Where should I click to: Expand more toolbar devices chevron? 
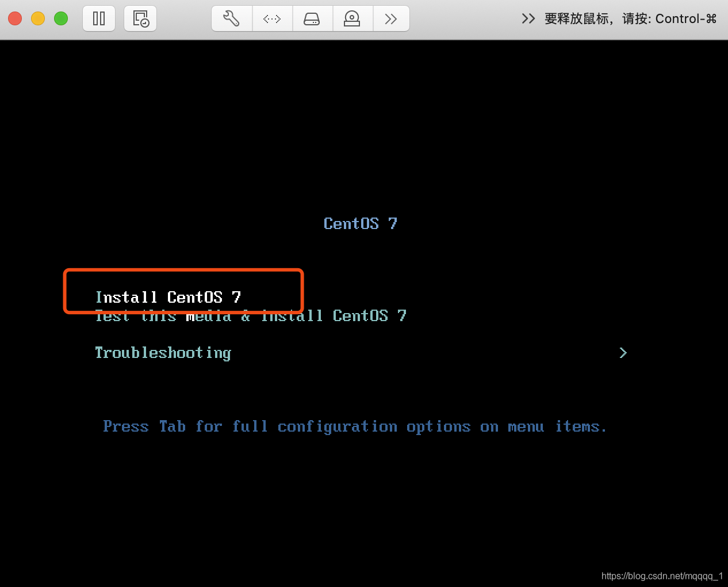391,18
